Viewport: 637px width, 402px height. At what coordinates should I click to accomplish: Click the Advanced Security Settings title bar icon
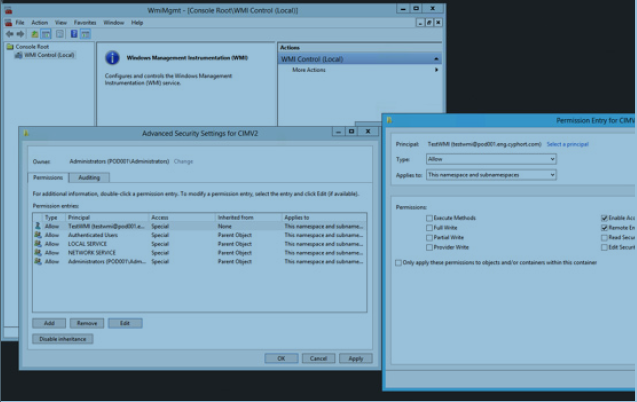tap(26, 133)
